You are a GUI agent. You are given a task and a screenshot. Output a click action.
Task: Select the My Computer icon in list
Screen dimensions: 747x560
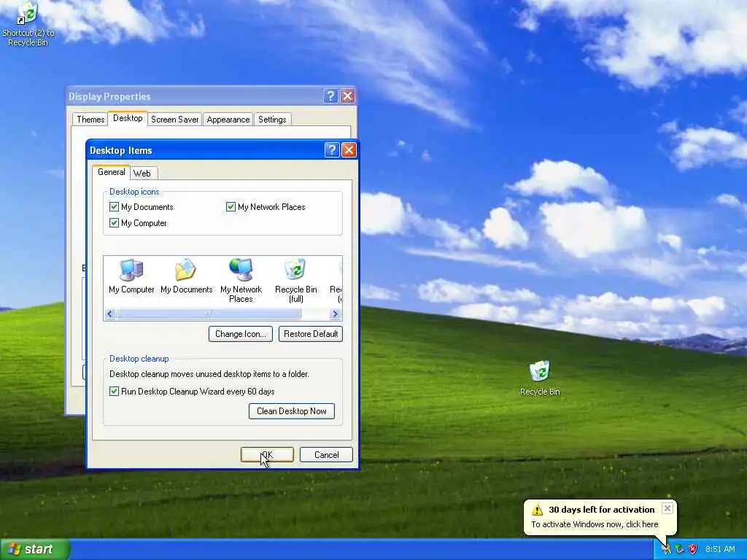(131, 276)
